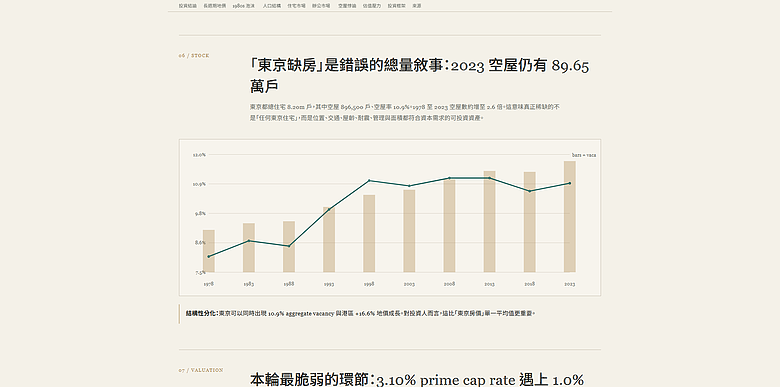Screen dimensions: 780x387
Task: Click the '8.6%' y-axis label
Action: pos(199,243)
